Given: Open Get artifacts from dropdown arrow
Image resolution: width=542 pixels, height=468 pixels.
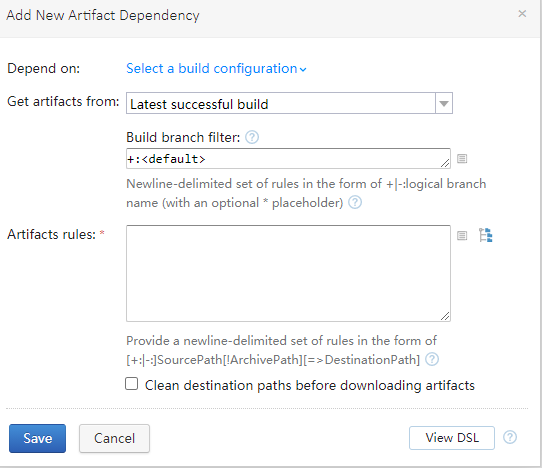Looking at the screenshot, I should [x=444, y=103].
